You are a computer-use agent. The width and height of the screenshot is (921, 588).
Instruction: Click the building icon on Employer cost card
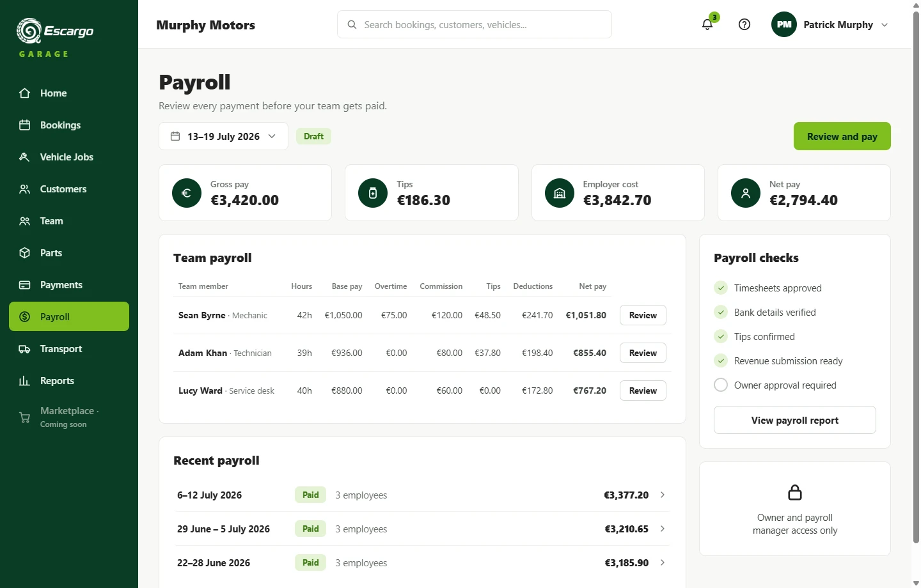tap(560, 193)
